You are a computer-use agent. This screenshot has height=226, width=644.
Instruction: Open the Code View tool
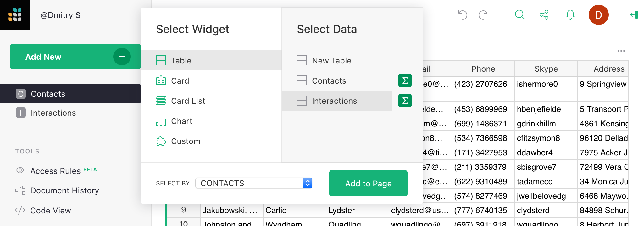[x=50, y=211]
